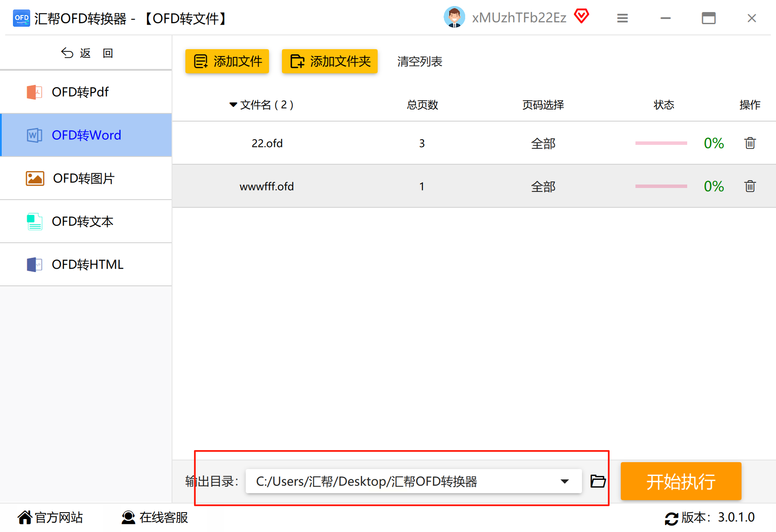Open the 官方网站 home link

coord(50,517)
